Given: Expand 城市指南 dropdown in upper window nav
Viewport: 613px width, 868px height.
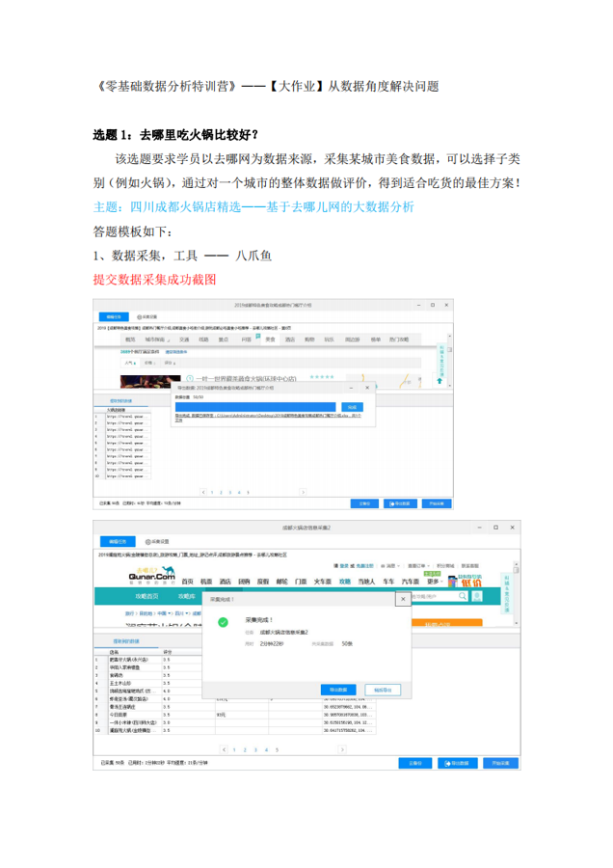Looking at the screenshot, I should [157, 339].
